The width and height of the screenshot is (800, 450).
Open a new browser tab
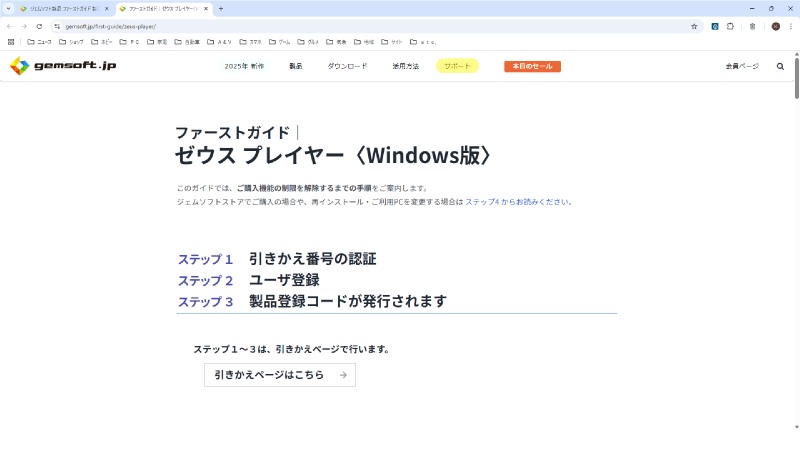click(x=220, y=8)
